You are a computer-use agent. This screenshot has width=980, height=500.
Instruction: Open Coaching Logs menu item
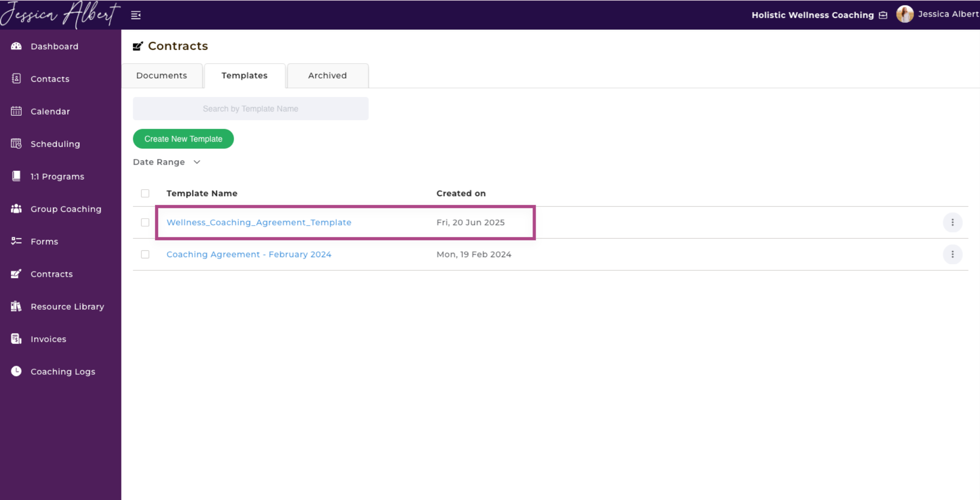[63, 372]
